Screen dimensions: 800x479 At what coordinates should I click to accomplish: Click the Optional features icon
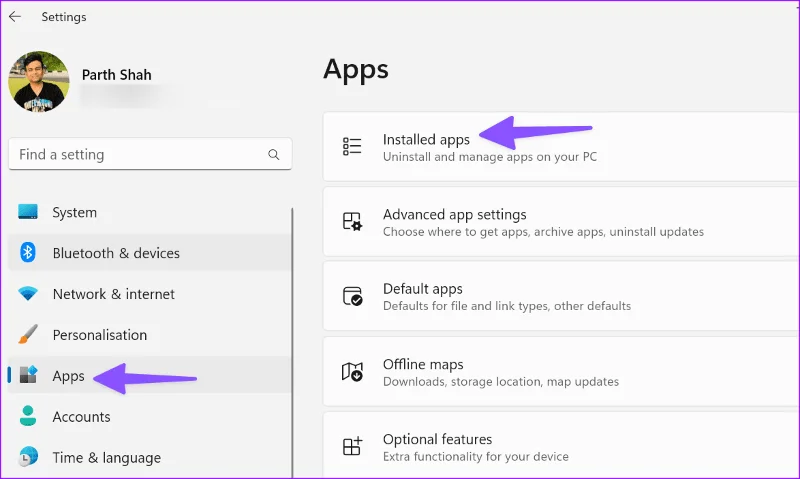click(x=352, y=446)
